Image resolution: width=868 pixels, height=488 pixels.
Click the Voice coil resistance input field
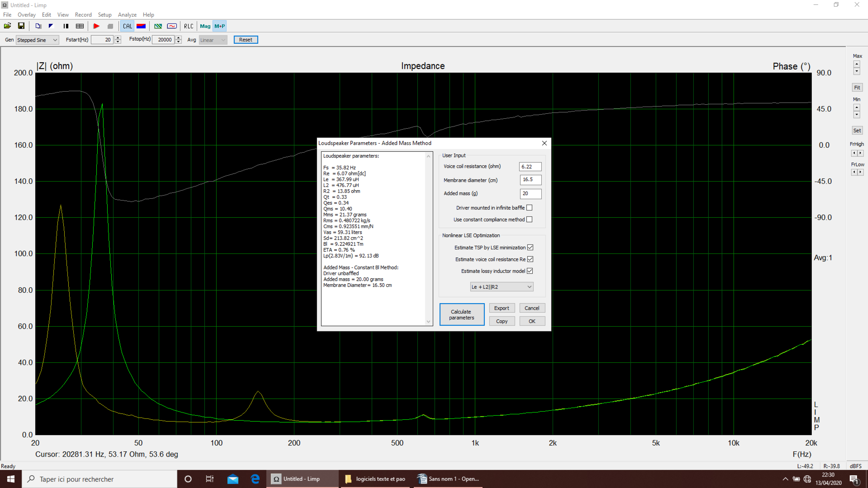point(530,167)
